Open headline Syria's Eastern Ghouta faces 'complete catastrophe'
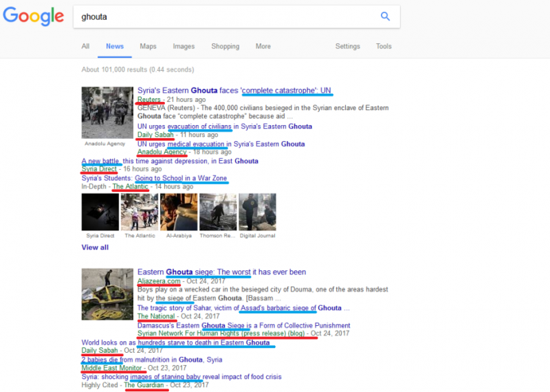The width and height of the screenshot is (550, 392). (x=234, y=91)
